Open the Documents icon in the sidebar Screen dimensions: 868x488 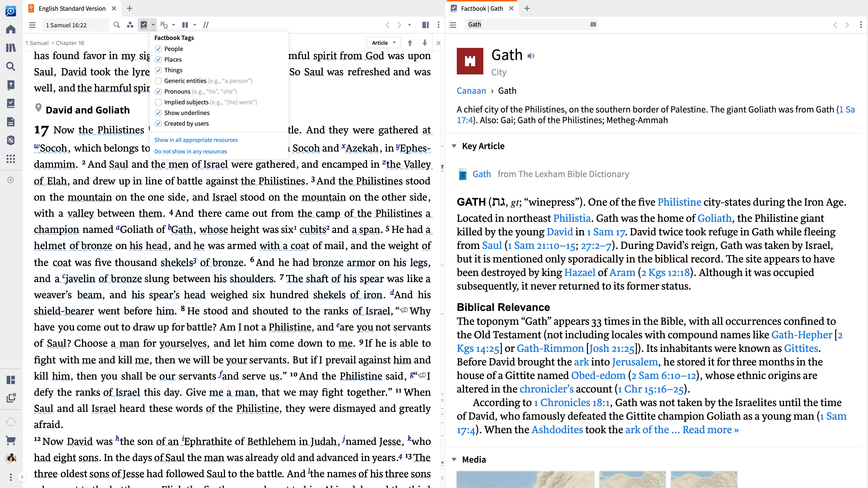(11, 122)
